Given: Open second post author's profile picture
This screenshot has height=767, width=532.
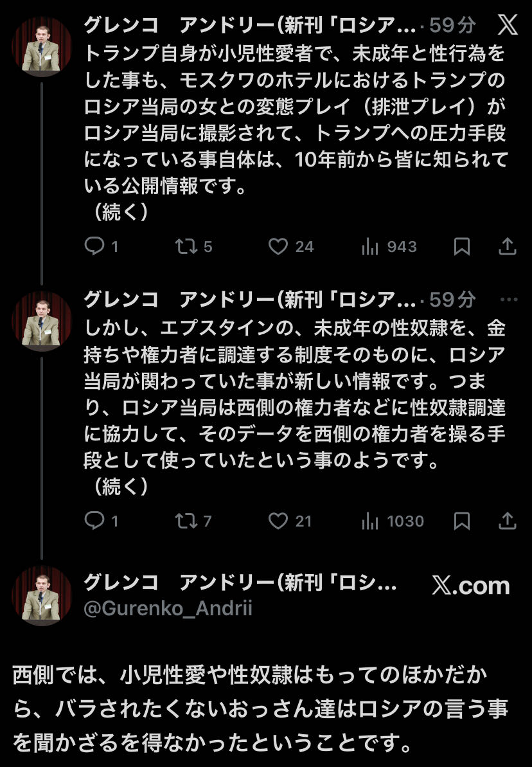Looking at the screenshot, I should (42, 321).
